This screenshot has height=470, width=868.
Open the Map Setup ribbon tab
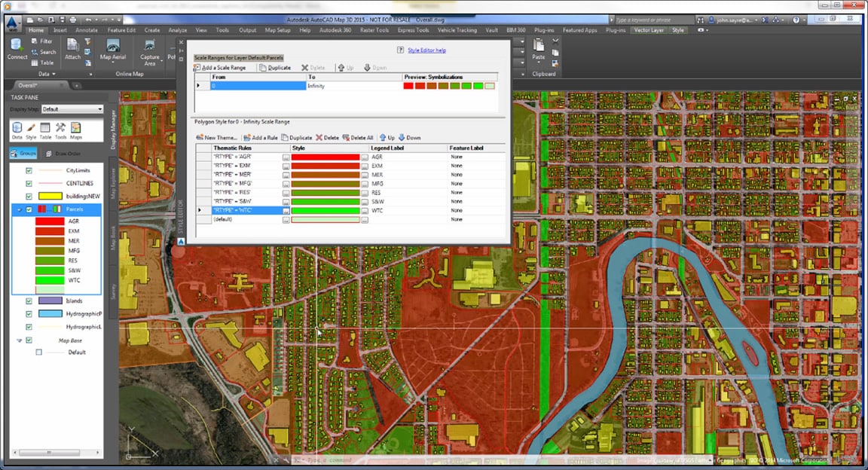[x=277, y=30]
